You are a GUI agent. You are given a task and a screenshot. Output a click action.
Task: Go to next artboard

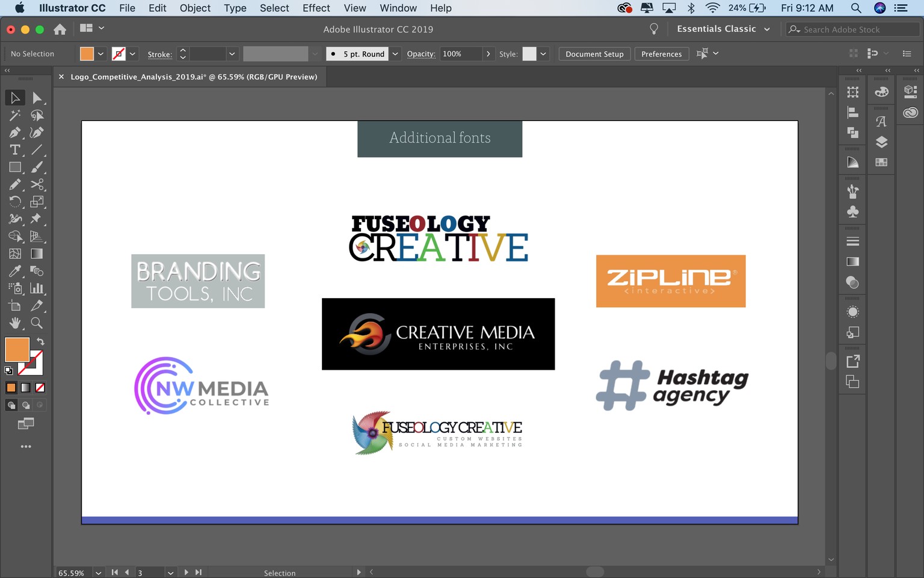point(186,573)
